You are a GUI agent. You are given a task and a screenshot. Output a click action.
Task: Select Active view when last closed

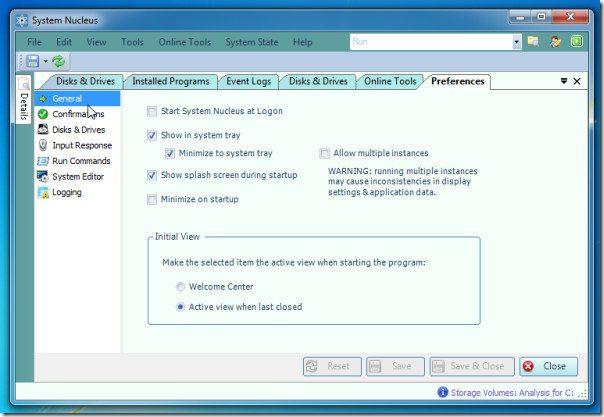(180, 307)
